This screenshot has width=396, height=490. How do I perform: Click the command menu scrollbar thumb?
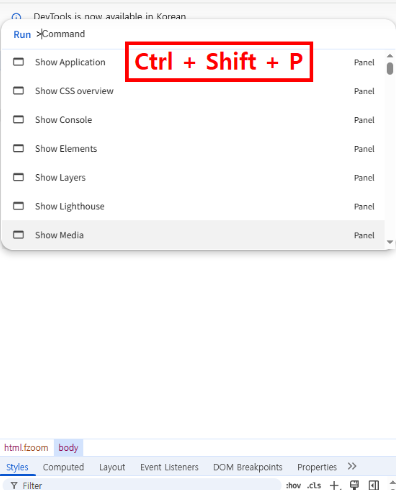click(x=390, y=68)
